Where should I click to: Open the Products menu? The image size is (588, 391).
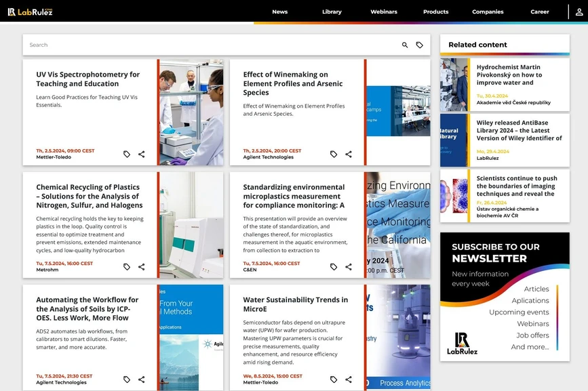(436, 12)
